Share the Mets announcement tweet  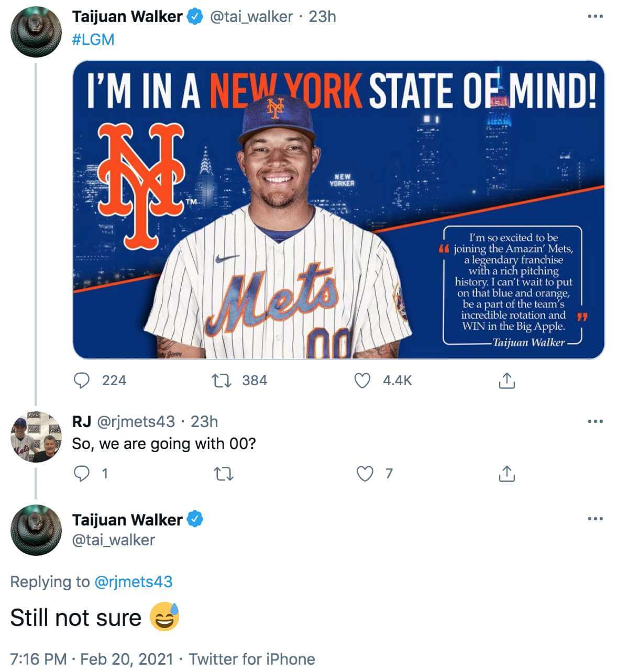[x=506, y=380]
